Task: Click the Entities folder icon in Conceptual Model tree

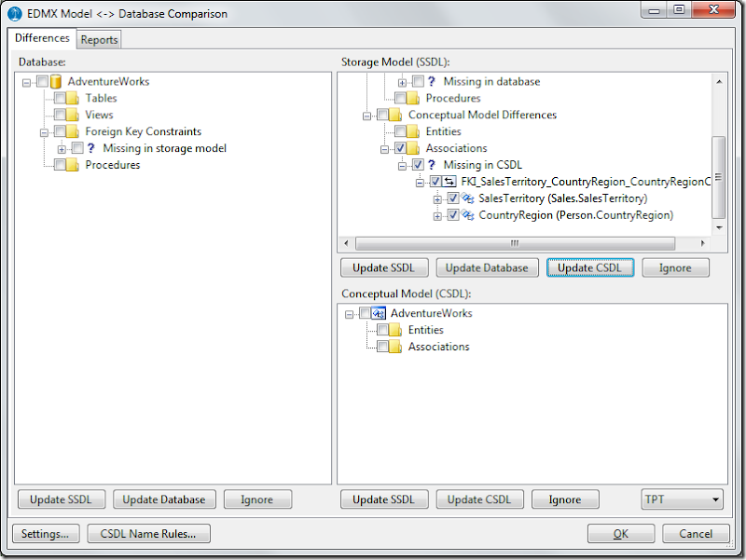Action: point(395,330)
